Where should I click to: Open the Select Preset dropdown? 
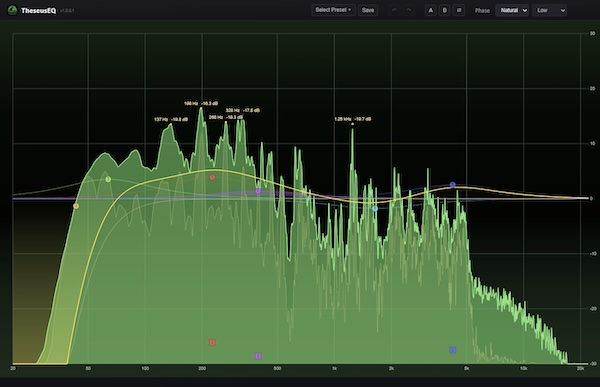333,10
